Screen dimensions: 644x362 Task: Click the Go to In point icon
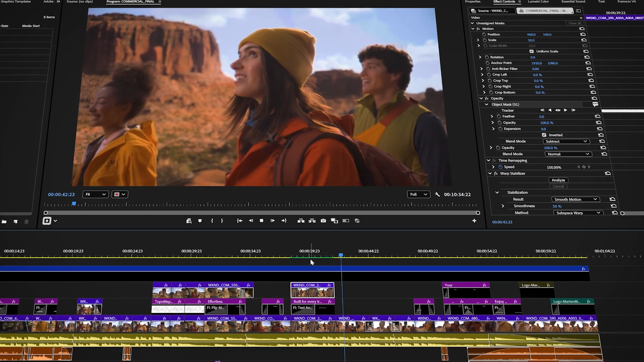(x=239, y=221)
